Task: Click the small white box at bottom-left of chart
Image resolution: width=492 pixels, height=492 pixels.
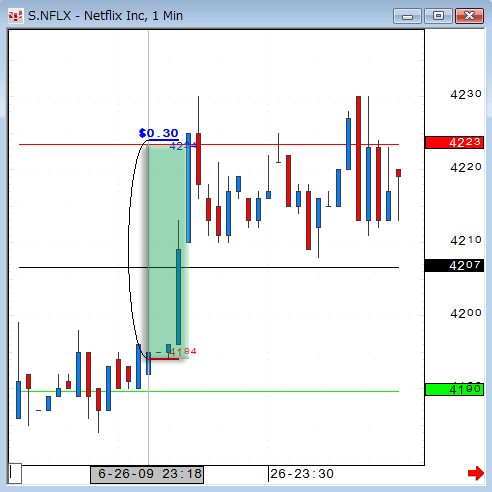Action: pyautogui.click(x=15, y=473)
